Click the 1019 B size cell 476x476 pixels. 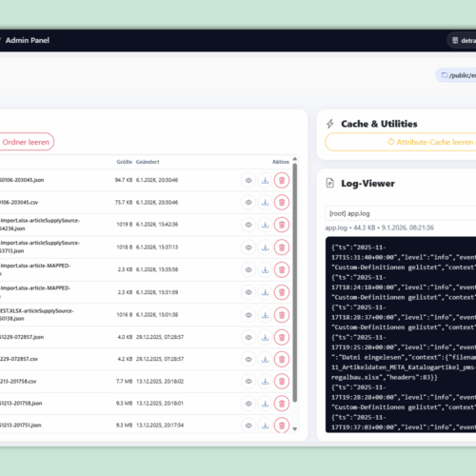coord(125,225)
